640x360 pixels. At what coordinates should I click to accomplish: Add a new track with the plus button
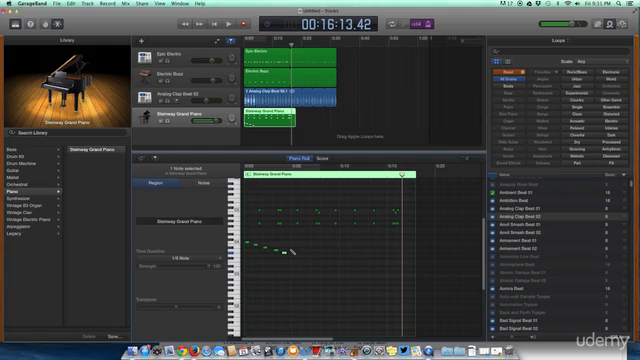[141, 41]
